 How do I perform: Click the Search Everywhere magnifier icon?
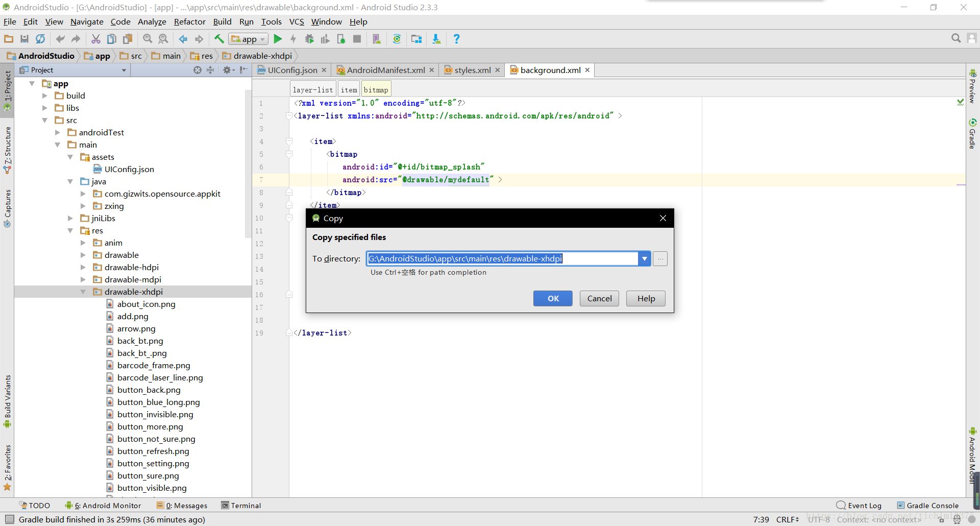[x=956, y=38]
